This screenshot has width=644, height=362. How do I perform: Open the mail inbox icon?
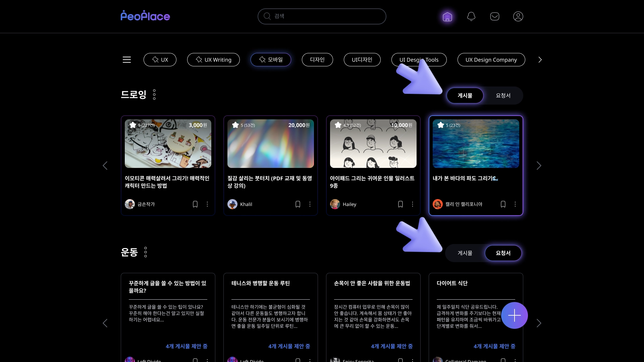[495, 16]
